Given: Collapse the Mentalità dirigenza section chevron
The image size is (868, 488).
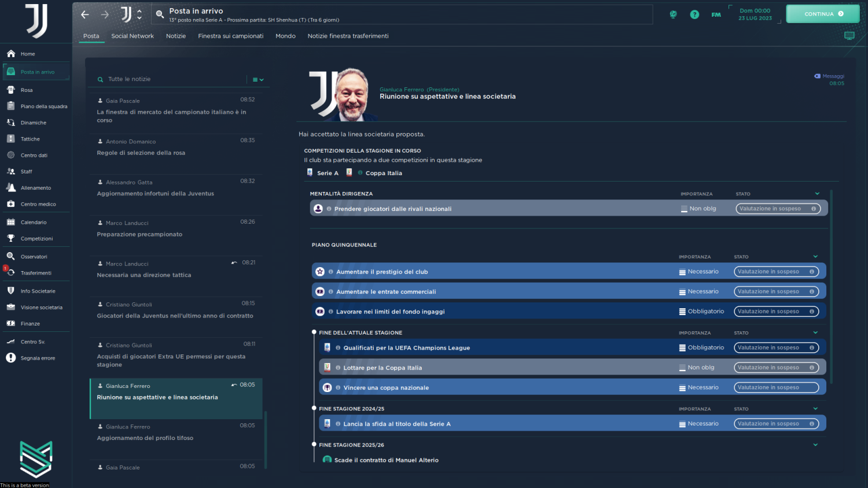Looking at the screenshot, I should pos(817,194).
